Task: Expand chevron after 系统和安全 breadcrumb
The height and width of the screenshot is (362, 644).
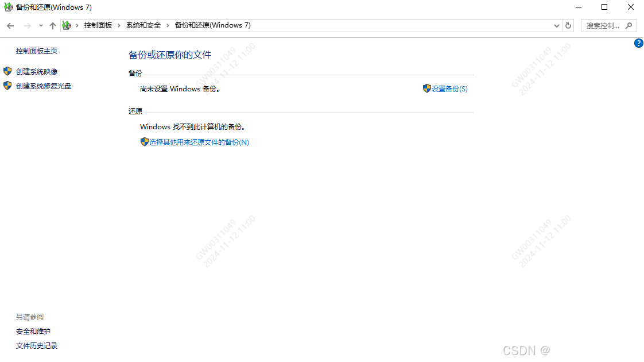Action: point(168,25)
